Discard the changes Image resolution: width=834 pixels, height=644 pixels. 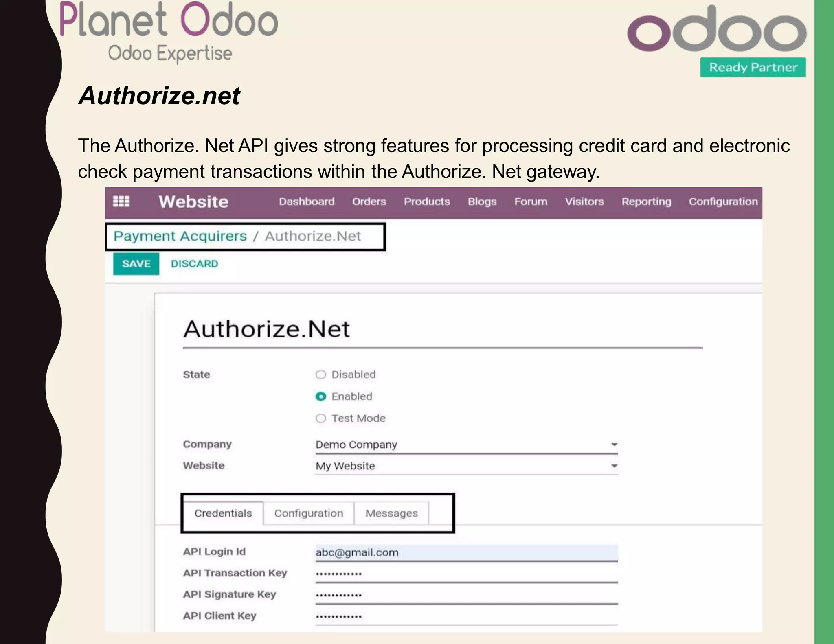[x=194, y=264]
